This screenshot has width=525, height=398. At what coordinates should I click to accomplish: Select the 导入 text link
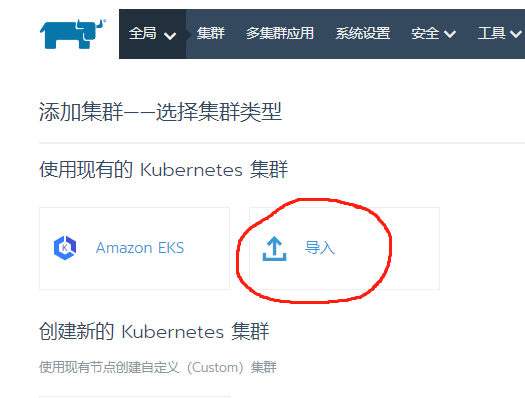(x=320, y=248)
